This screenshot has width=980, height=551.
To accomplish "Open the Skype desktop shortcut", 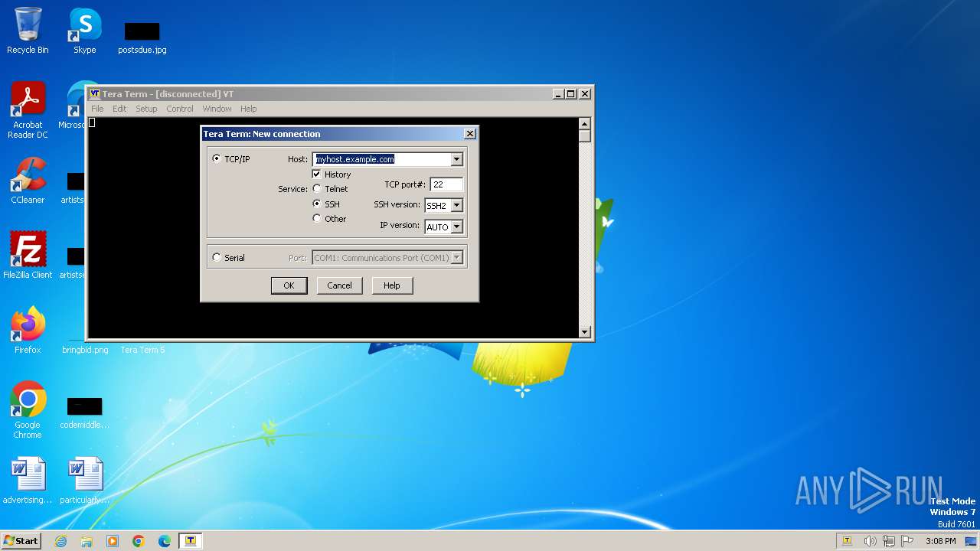I will tap(85, 31).
